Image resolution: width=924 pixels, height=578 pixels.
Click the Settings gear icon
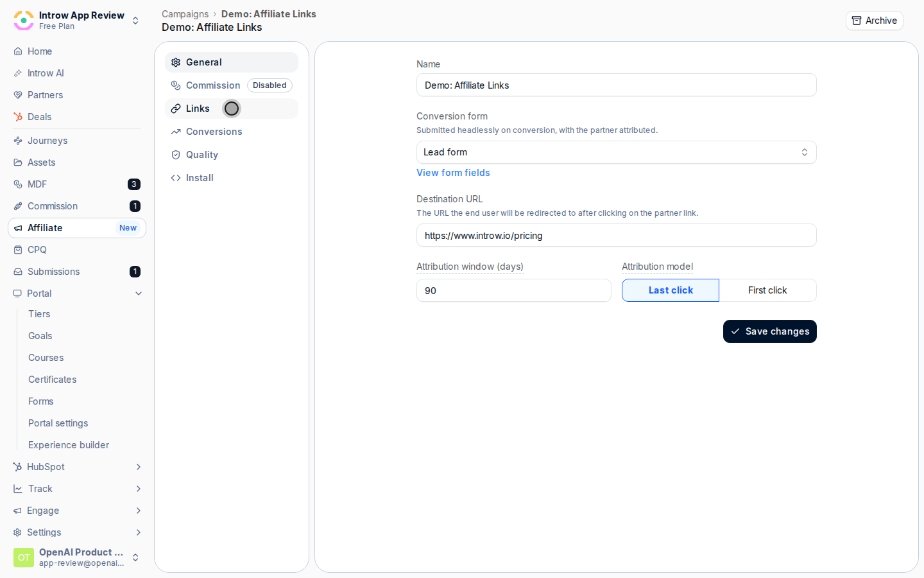pos(17,532)
